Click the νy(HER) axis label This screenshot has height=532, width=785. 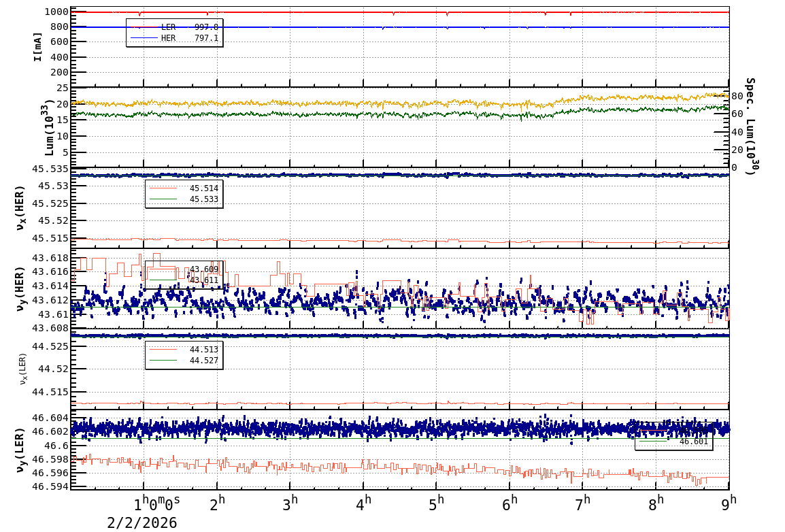click(20, 288)
